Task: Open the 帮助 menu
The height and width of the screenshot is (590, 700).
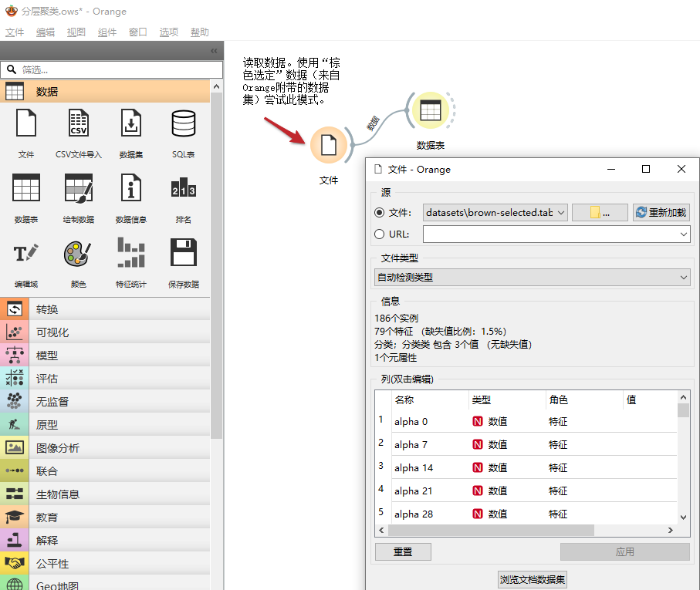Action: click(x=200, y=32)
